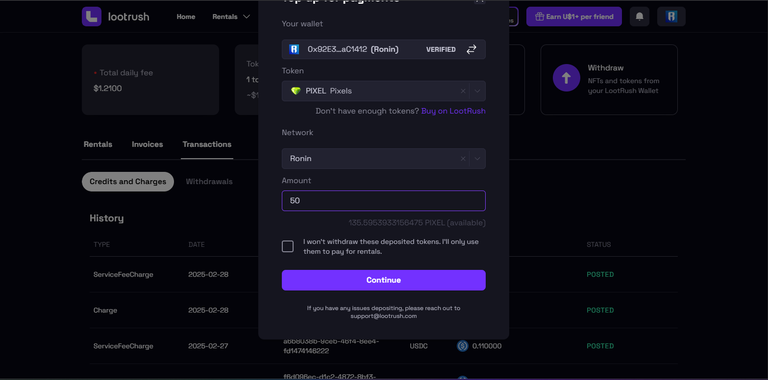Open the Buy on LootRush link
The height and width of the screenshot is (380, 768).
454,111
